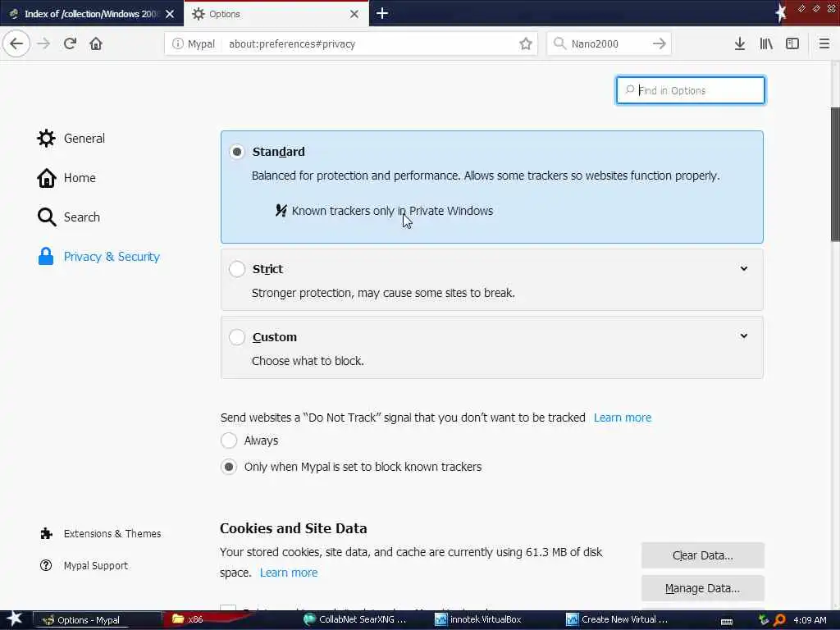Click the site information icon in address bar
840x630 pixels.
click(x=177, y=44)
